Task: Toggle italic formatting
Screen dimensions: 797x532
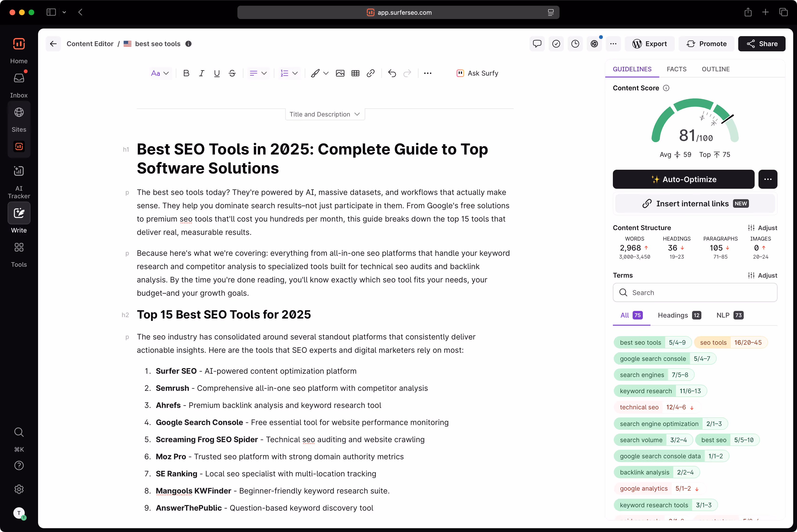Action: (x=201, y=73)
